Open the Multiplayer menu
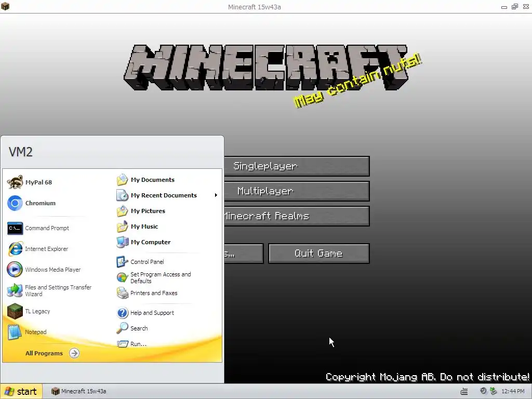The width and height of the screenshot is (532, 399). (x=297, y=191)
